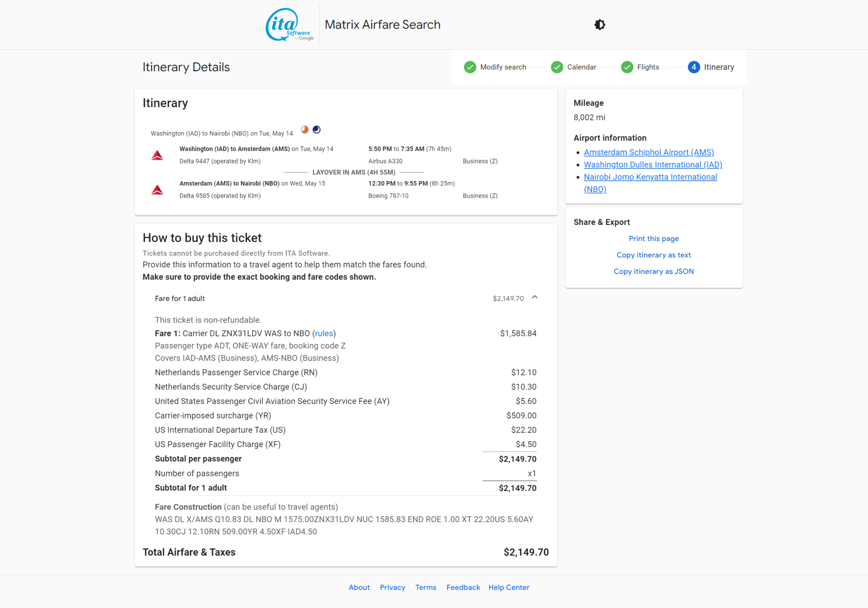The height and width of the screenshot is (608, 868).
Task: Click the green checkmark beside Calendar
Action: click(x=557, y=67)
